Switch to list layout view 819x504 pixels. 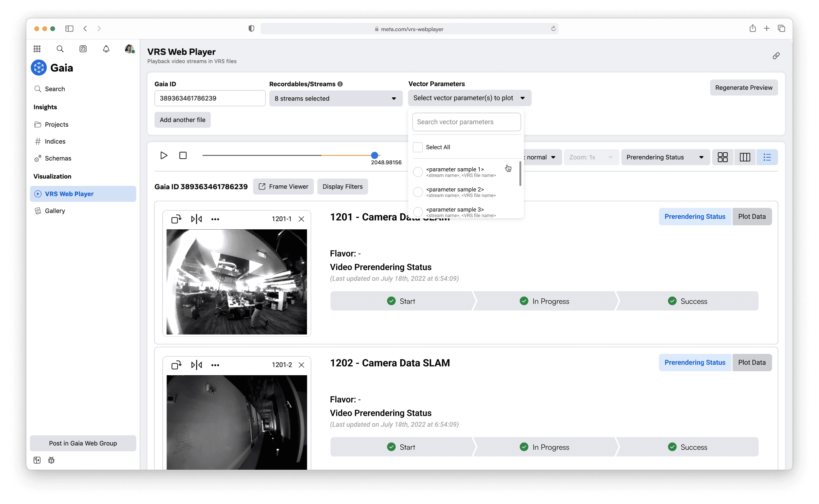pos(767,157)
